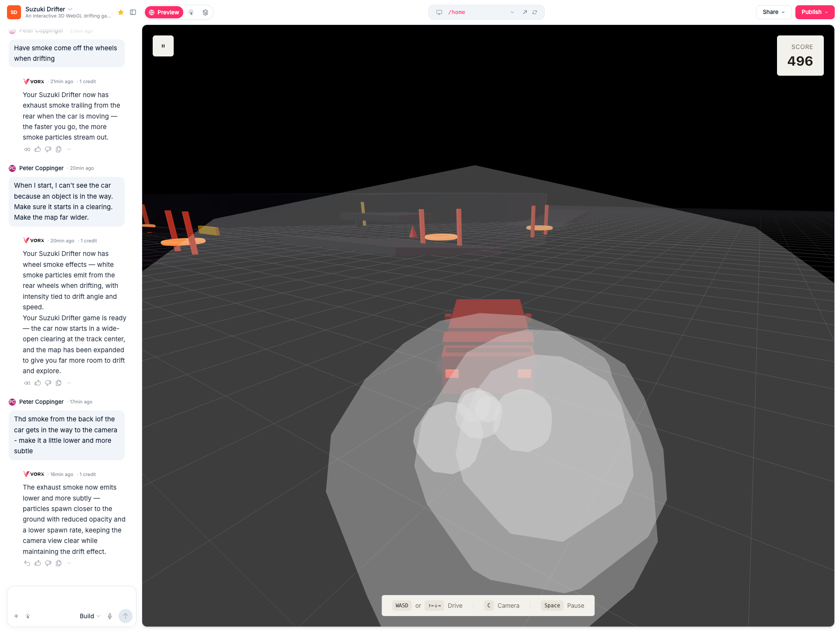
Task: Click the red car in the game
Action: coord(488,346)
